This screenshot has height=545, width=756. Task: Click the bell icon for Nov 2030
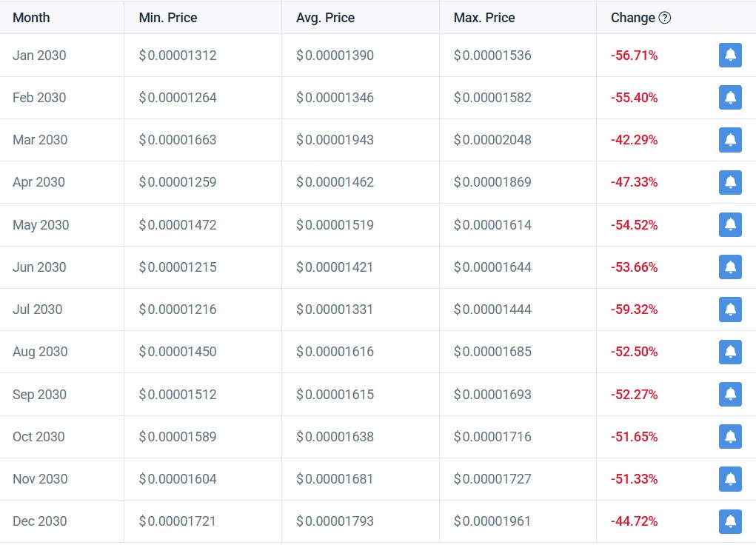pos(730,479)
